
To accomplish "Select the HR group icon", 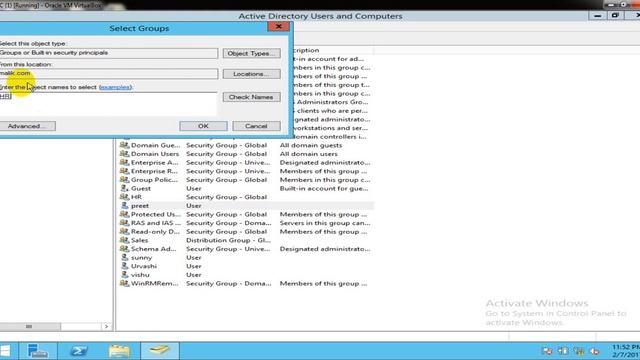I will coord(124,197).
